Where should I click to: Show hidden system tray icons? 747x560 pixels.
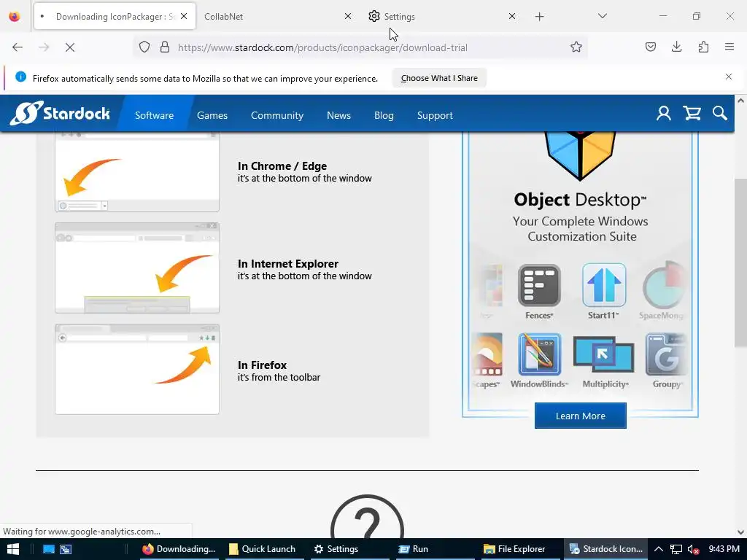[x=659, y=549]
